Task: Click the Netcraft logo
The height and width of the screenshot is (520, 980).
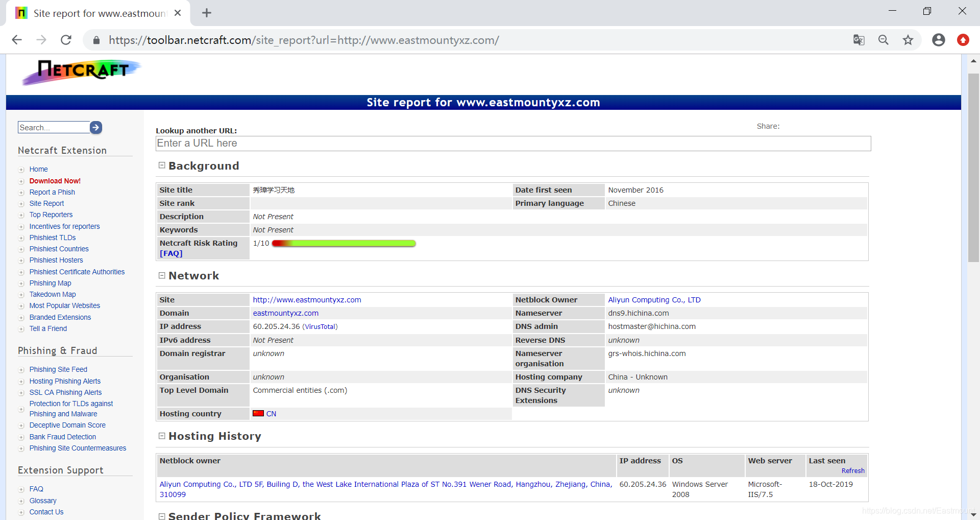Action: coord(81,72)
